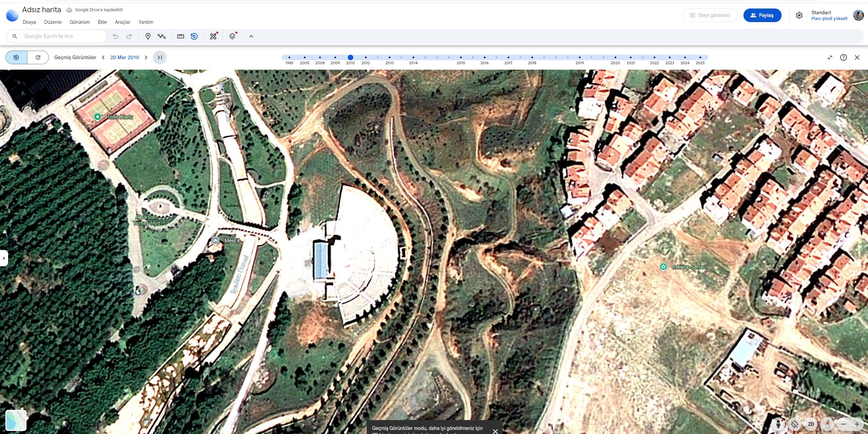
Task: Open the Dosya menu
Action: click(29, 22)
